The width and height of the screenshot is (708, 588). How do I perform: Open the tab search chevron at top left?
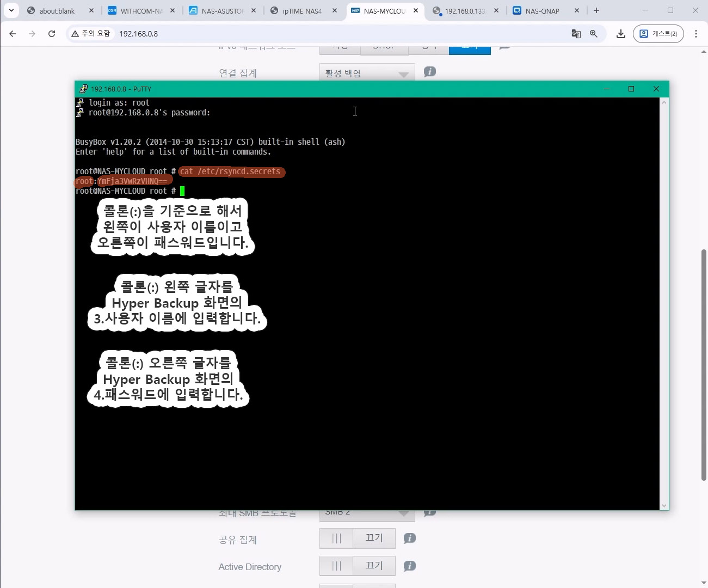point(11,10)
